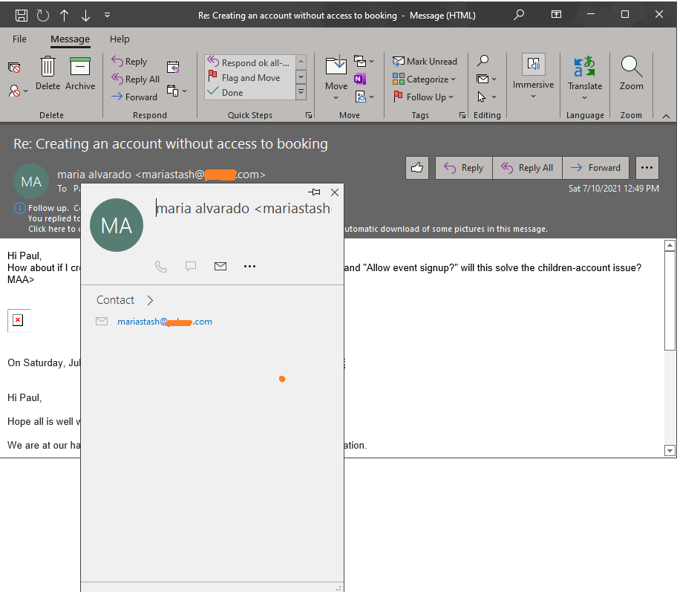This screenshot has height=592, width=700.
Task: Click Find magnifier in Editing group
Action: (483, 61)
